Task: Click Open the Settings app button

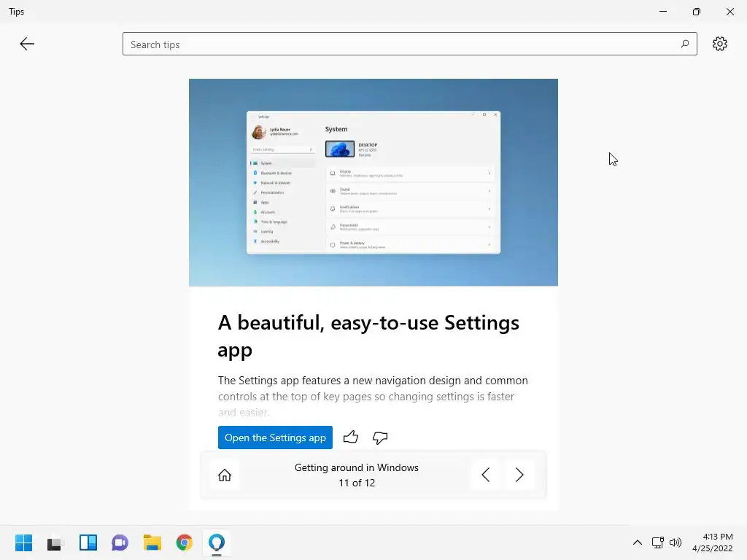Action: coord(275,437)
